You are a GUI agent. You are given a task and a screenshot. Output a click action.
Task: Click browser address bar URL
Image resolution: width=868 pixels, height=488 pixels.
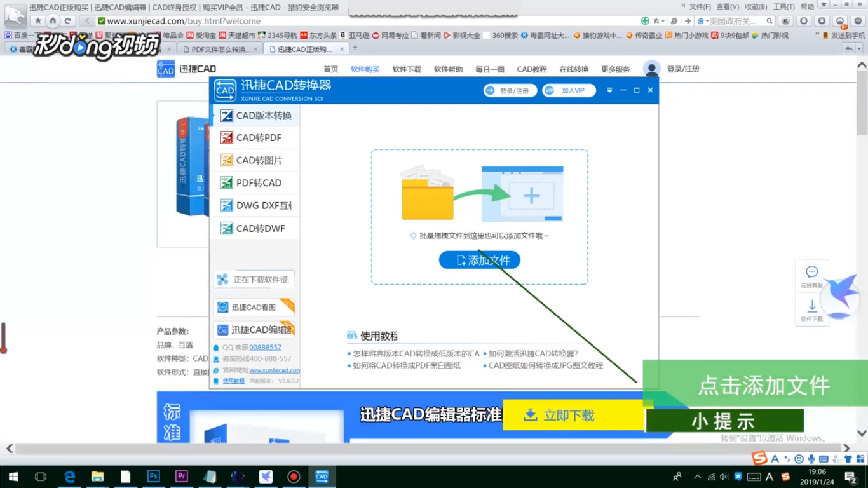click(184, 21)
